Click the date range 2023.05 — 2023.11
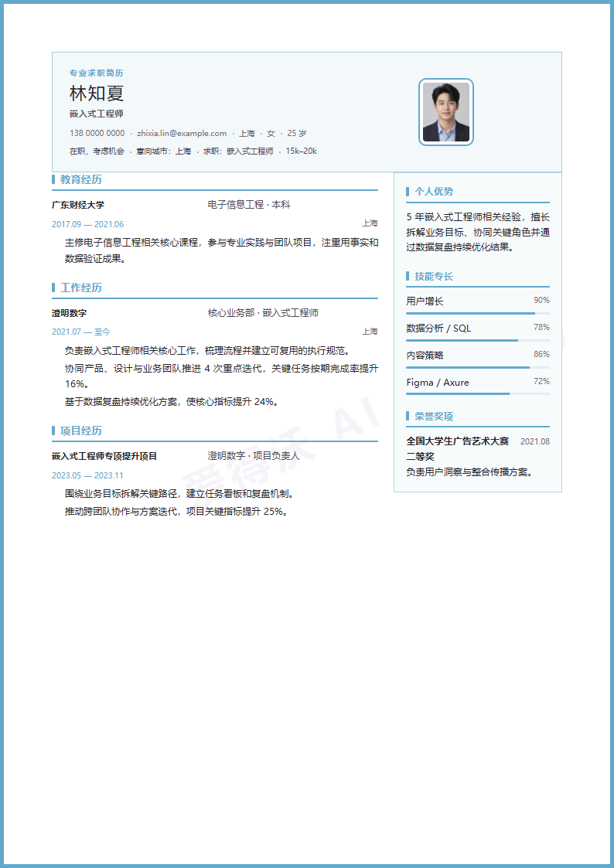This screenshot has width=614, height=868. click(87, 475)
